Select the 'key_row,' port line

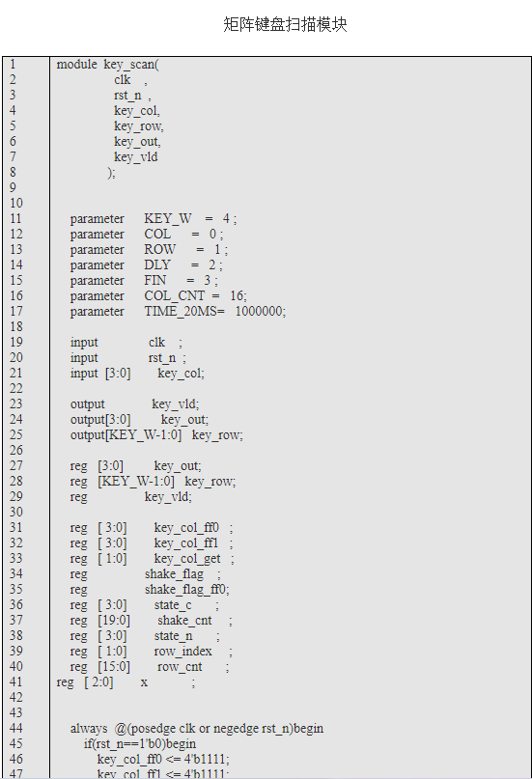click(139, 126)
